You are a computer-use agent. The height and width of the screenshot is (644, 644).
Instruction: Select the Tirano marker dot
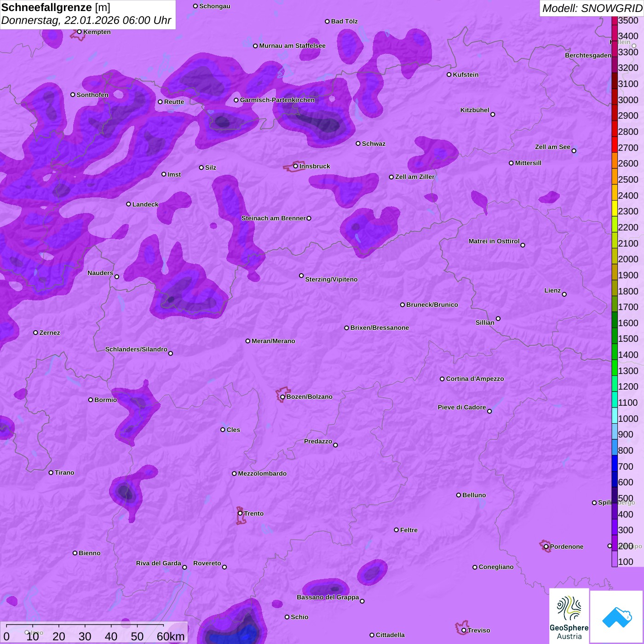pos(51,472)
